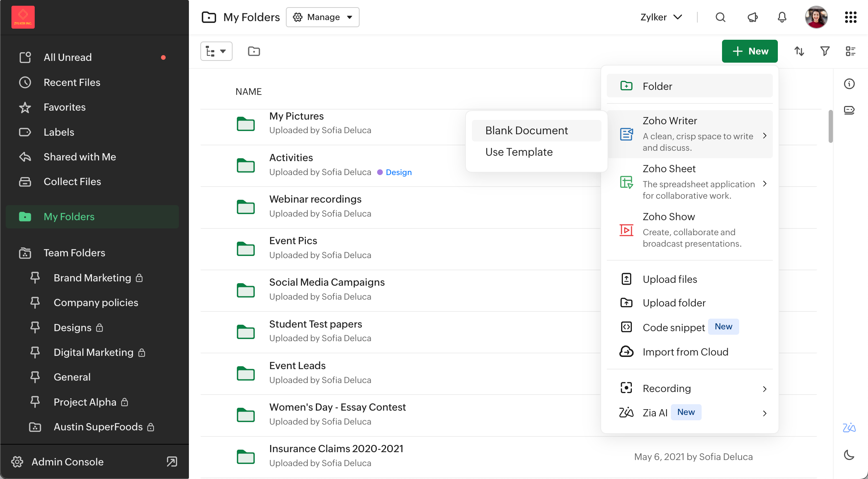This screenshot has height=479, width=868.
Task: Open Recent Files in sidebar
Action: pyautogui.click(x=92, y=82)
